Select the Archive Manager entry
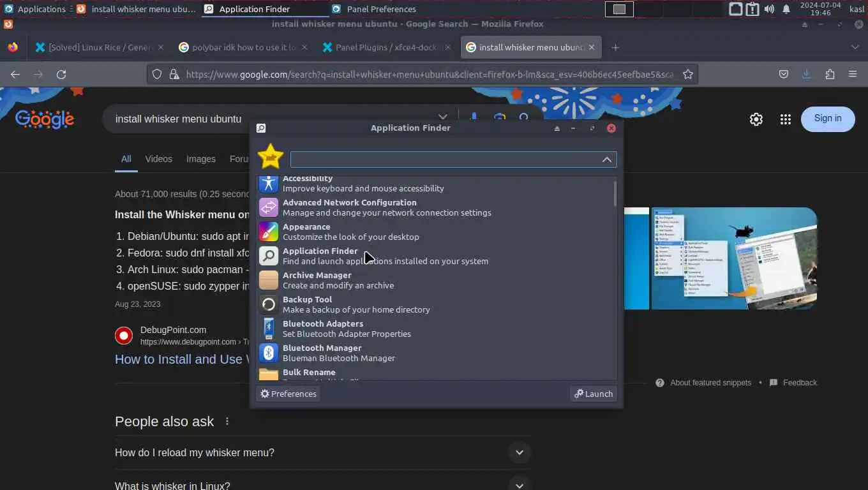Screen dimensions: 868x490 point(437,280)
